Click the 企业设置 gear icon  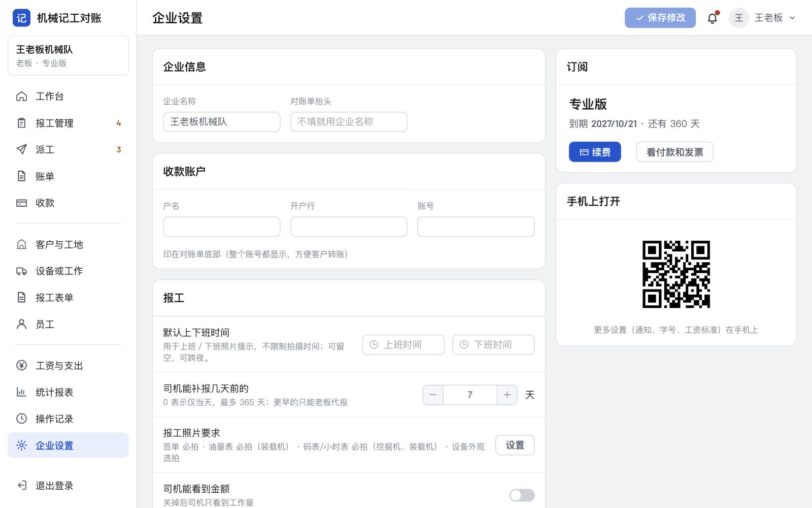click(21, 445)
